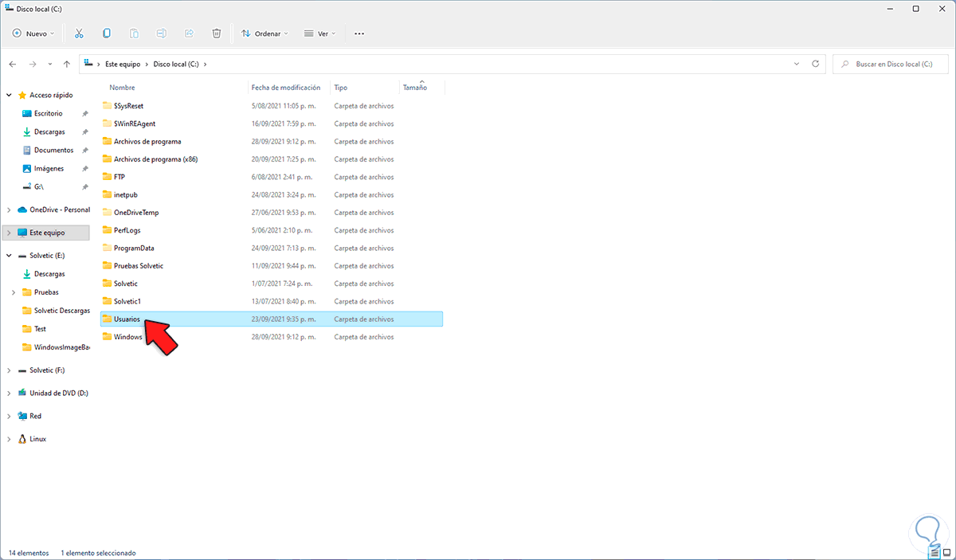Open the Ver view dropdown
Screen dimensions: 956x560
pyautogui.click(x=319, y=33)
